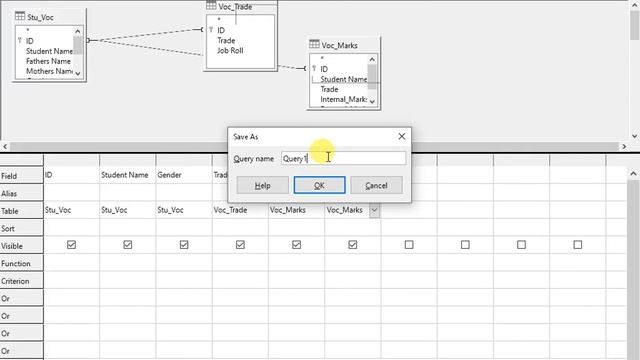Click the Alias row header
Image resolution: width=640 pixels, height=360 pixels.
point(22,193)
